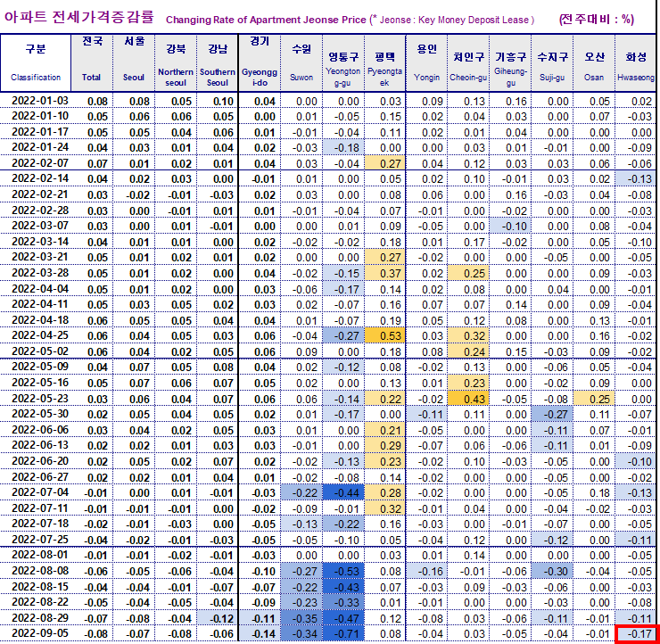Click the Giheung-gu column header
Image resolution: width=660 pixels, height=644 pixels.
(510, 62)
